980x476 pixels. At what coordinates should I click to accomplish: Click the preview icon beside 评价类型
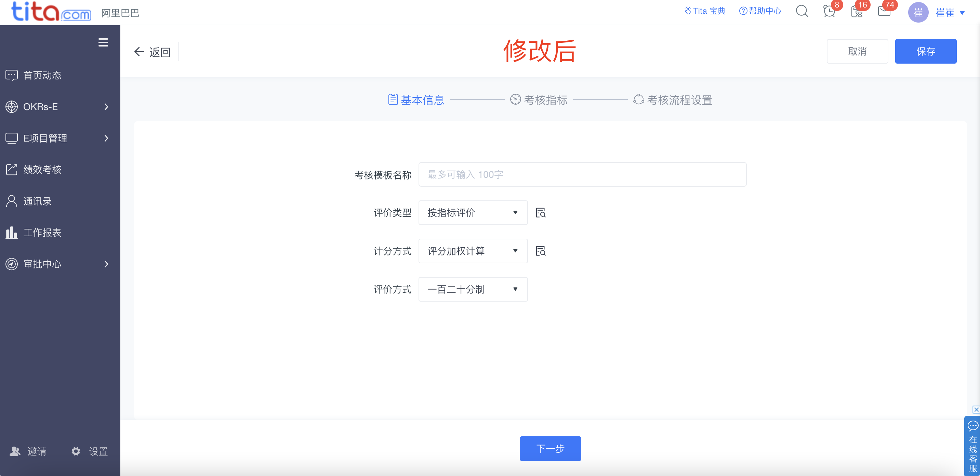(x=541, y=213)
